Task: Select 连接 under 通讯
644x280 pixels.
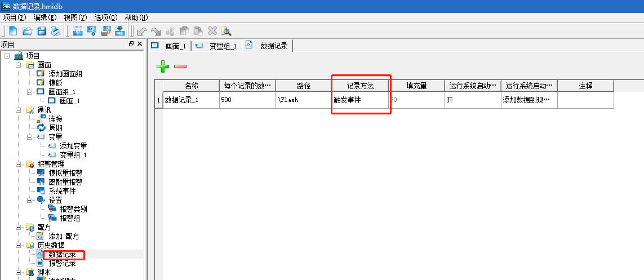Action: 55,119
